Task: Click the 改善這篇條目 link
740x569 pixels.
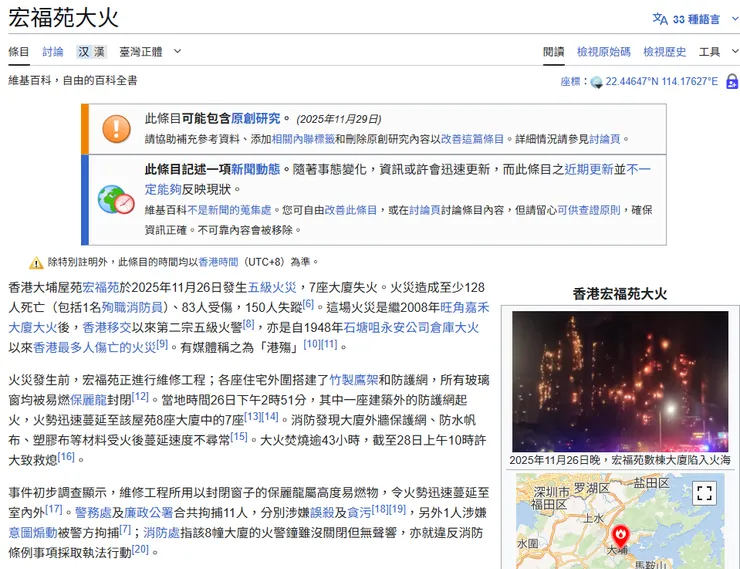Action: 472,139
